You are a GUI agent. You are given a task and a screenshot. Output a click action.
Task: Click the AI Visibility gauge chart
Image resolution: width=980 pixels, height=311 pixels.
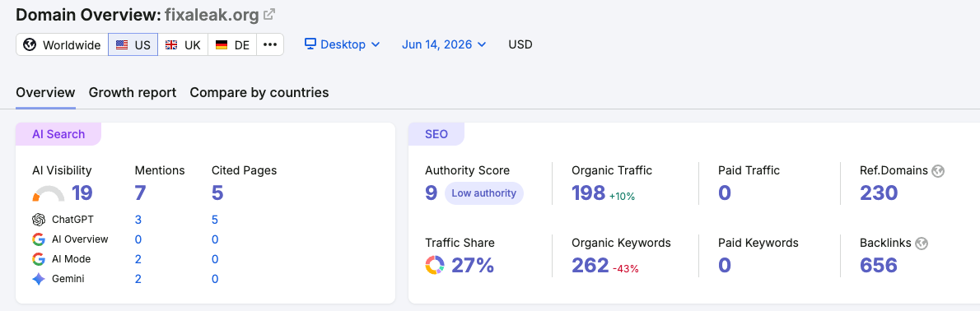coord(48,194)
